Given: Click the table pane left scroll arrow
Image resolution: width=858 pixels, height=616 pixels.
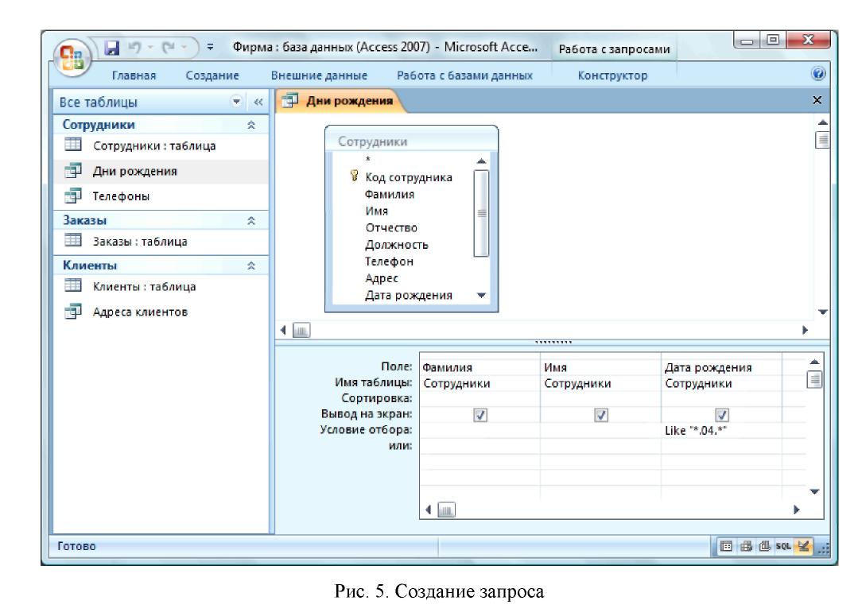Looking at the screenshot, I should click(x=283, y=330).
